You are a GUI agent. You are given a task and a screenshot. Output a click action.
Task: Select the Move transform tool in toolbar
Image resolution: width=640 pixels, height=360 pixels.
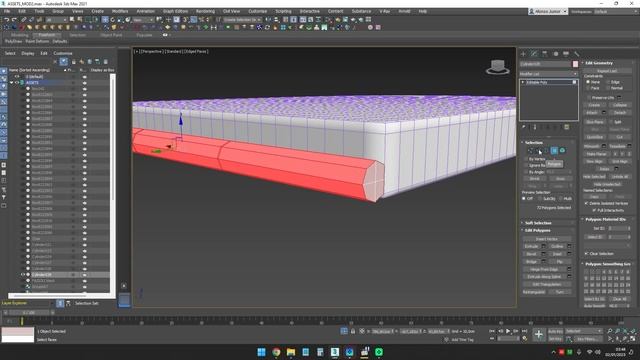tap(105, 20)
